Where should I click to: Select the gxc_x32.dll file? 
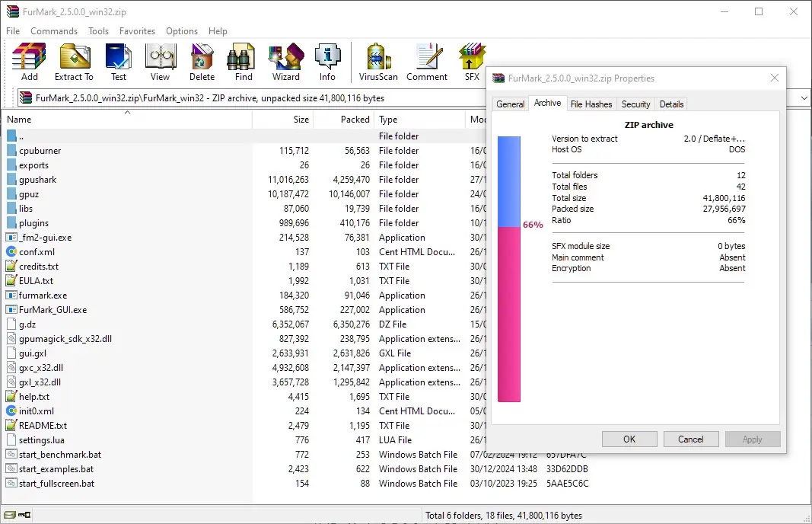coord(244,368)
